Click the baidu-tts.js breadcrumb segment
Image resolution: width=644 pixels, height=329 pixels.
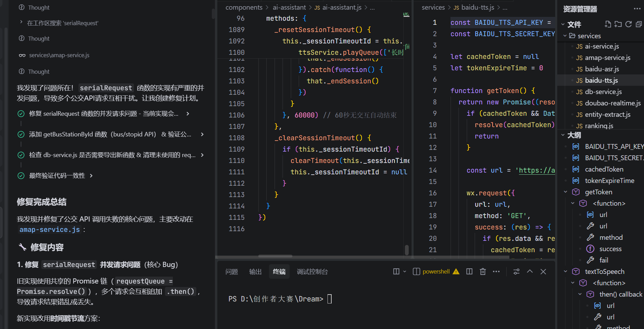478,7
